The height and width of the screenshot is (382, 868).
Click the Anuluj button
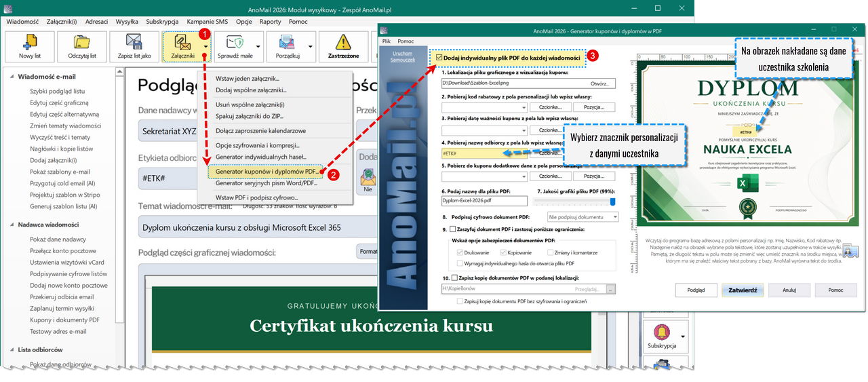coord(789,290)
